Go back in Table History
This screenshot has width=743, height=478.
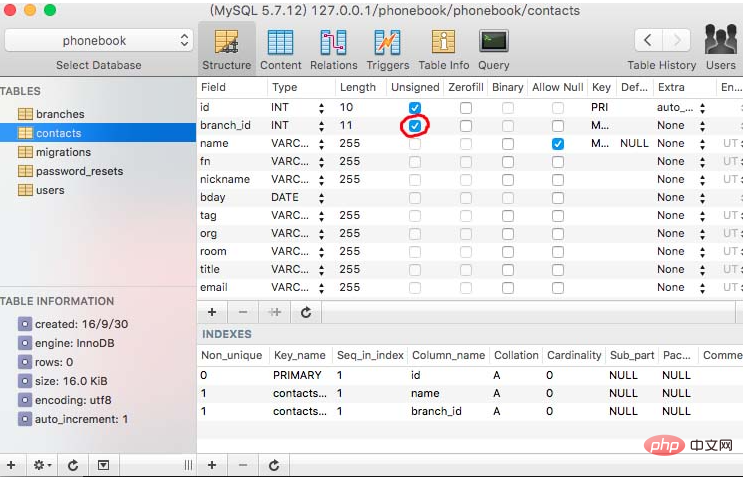pyautogui.click(x=648, y=40)
